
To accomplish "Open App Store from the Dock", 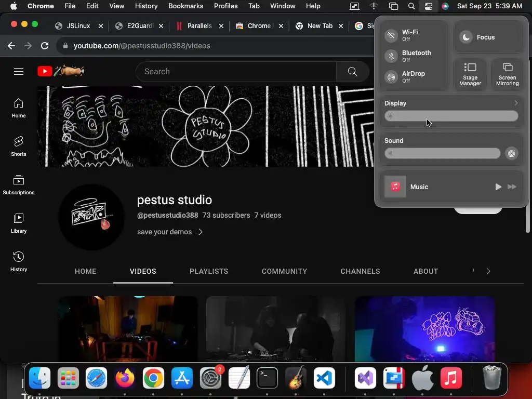I will pyautogui.click(x=182, y=378).
